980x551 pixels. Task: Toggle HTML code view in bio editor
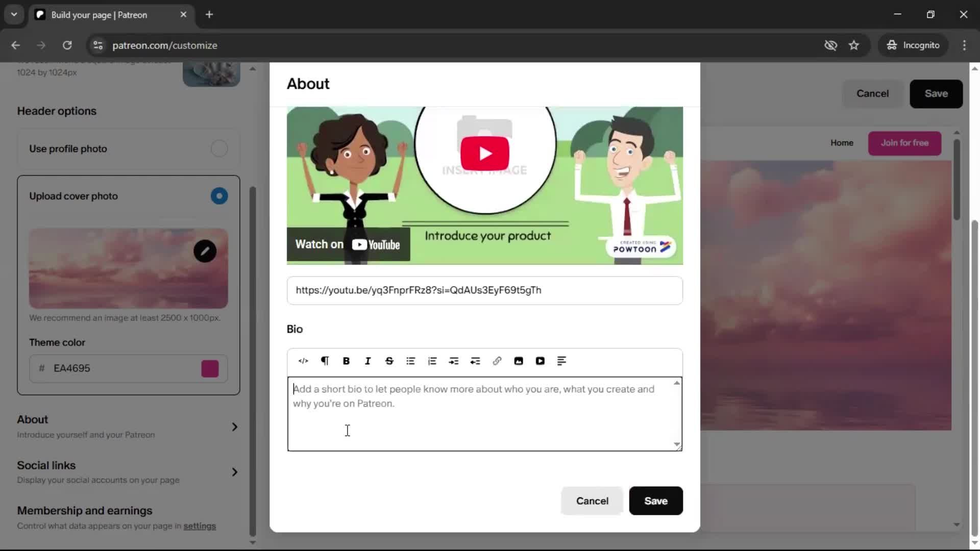[303, 361]
